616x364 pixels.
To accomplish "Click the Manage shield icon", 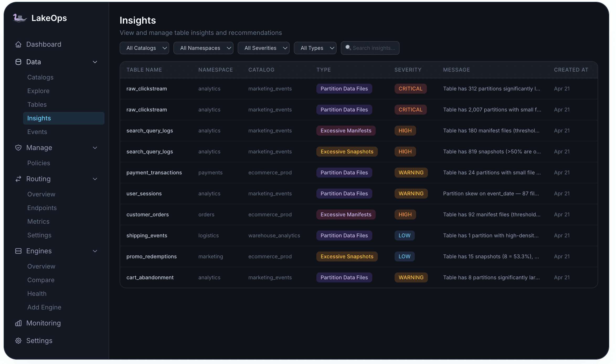I will pos(18,148).
